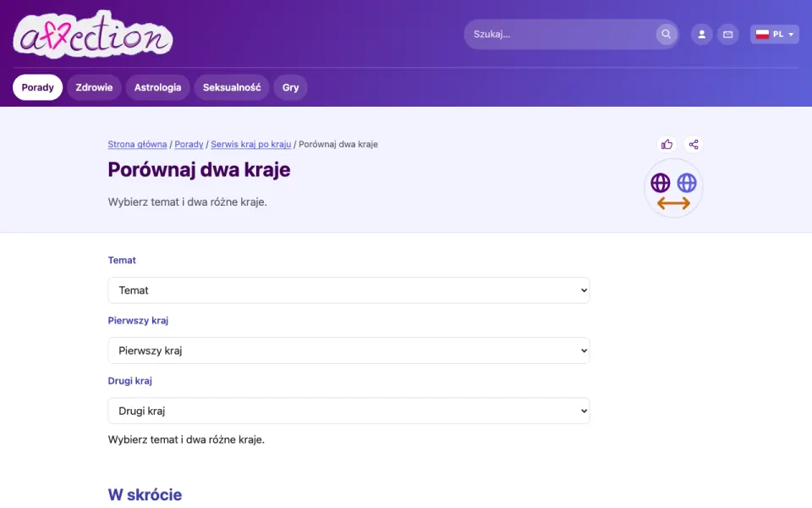Follow the Porady breadcrumb link

tap(189, 144)
